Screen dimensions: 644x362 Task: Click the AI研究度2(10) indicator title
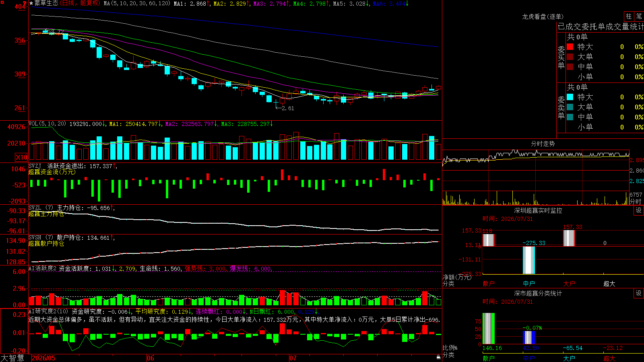(49, 311)
